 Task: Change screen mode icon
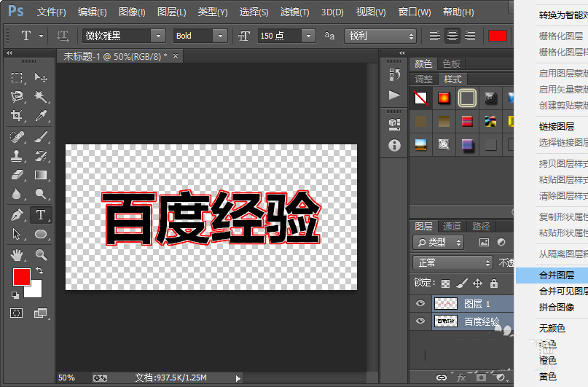pyautogui.click(x=40, y=313)
